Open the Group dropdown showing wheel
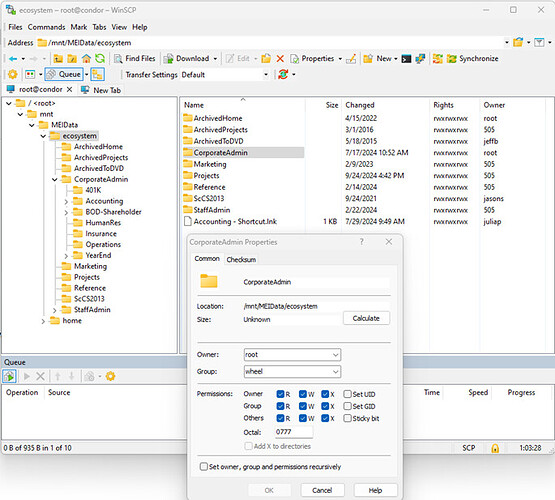The width and height of the screenshot is (555, 500). pyautogui.click(x=292, y=372)
